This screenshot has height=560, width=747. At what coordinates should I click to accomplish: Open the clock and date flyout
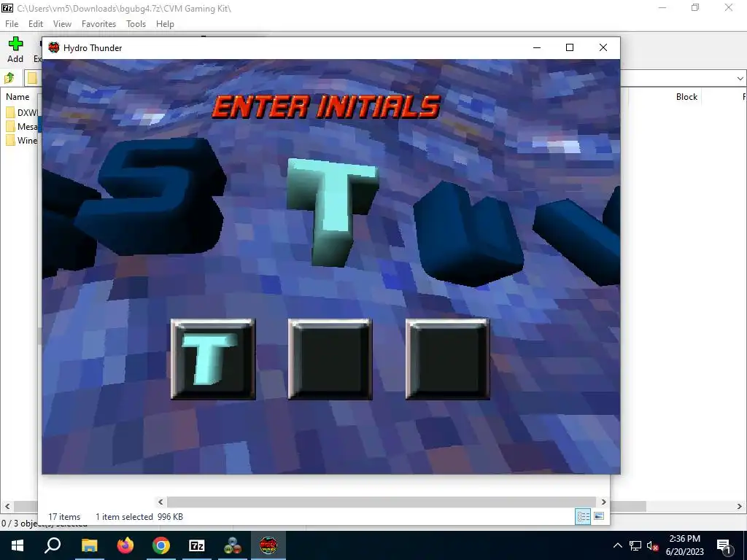pos(684,545)
